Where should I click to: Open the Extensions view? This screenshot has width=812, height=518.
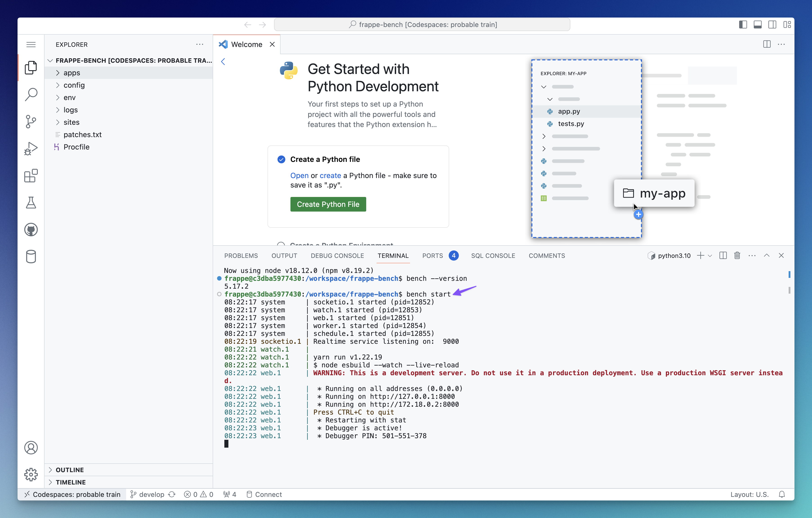(31, 175)
